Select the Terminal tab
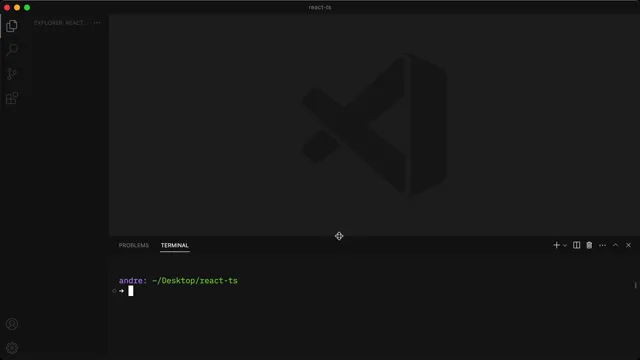The image size is (640, 360). (175, 245)
